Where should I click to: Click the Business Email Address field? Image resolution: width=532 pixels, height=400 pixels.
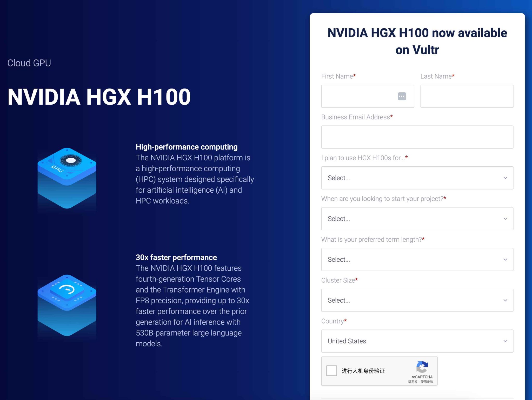coord(417,137)
